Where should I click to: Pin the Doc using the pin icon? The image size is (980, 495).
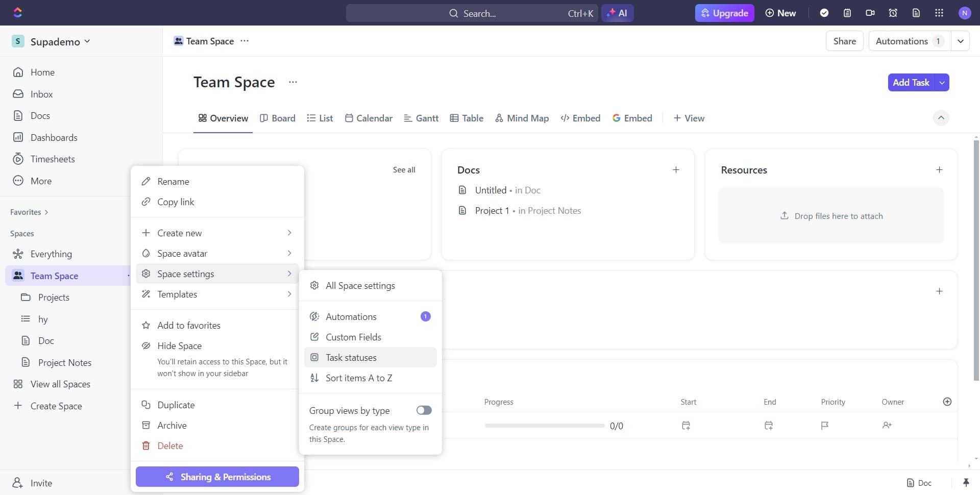click(x=966, y=482)
